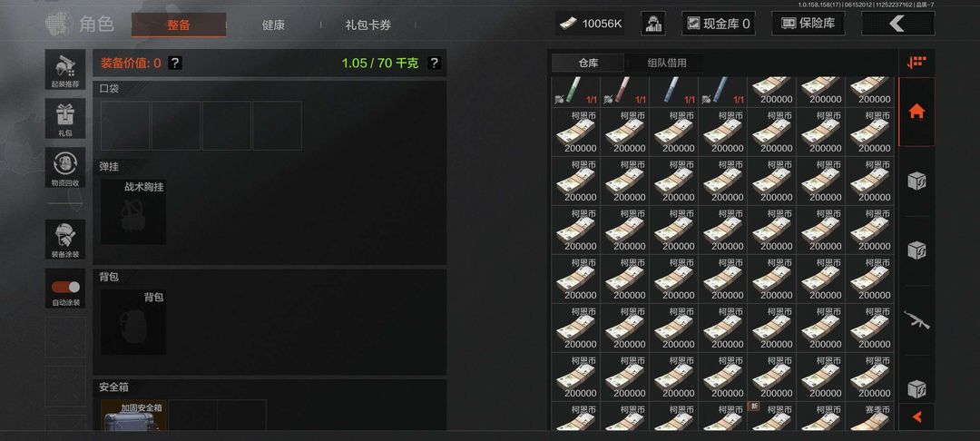Select the rifle category icon in sidebar
Viewport: 980px width, 441px height.
[916, 319]
